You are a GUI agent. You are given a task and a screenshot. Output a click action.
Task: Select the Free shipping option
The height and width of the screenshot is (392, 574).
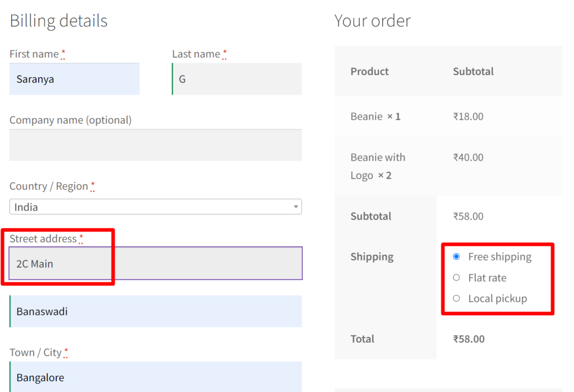point(456,256)
